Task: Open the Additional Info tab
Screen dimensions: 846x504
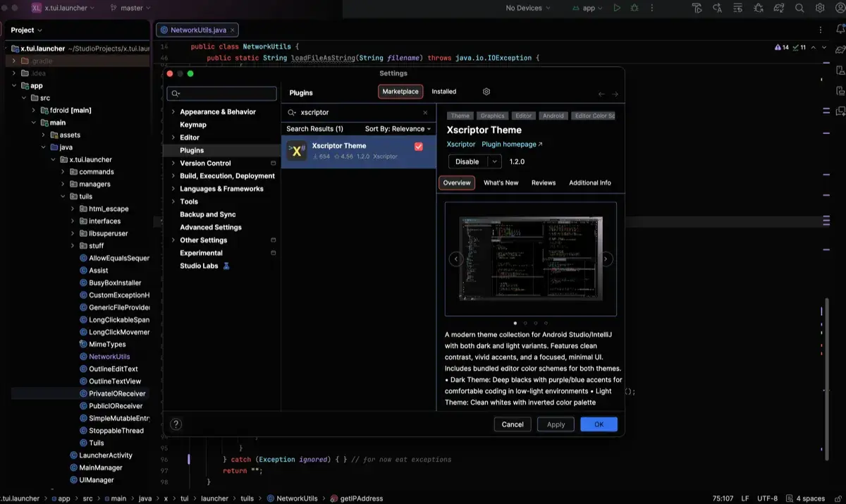Action: click(590, 183)
